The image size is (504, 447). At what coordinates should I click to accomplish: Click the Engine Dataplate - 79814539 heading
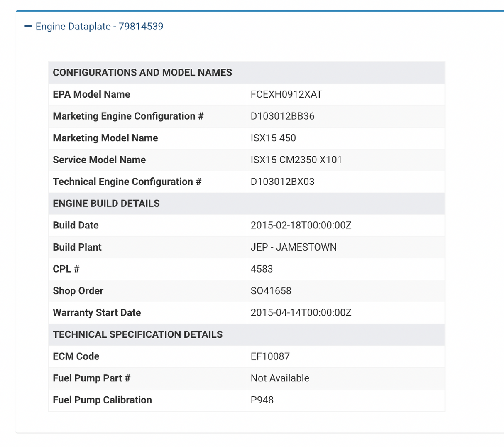tap(100, 26)
